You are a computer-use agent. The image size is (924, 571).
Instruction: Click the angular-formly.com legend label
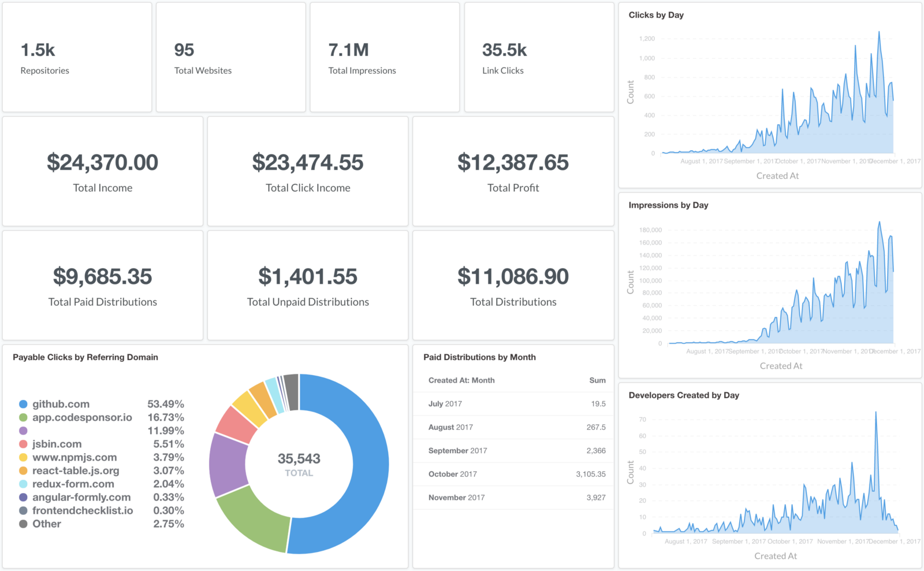pyautogui.click(x=81, y=497)
